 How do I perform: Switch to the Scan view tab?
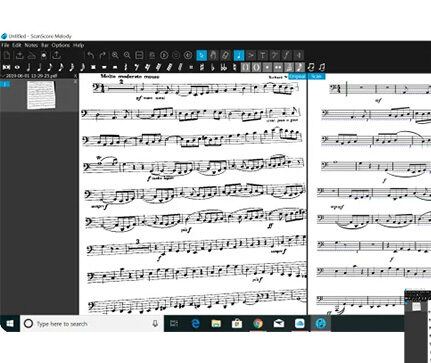316,76
